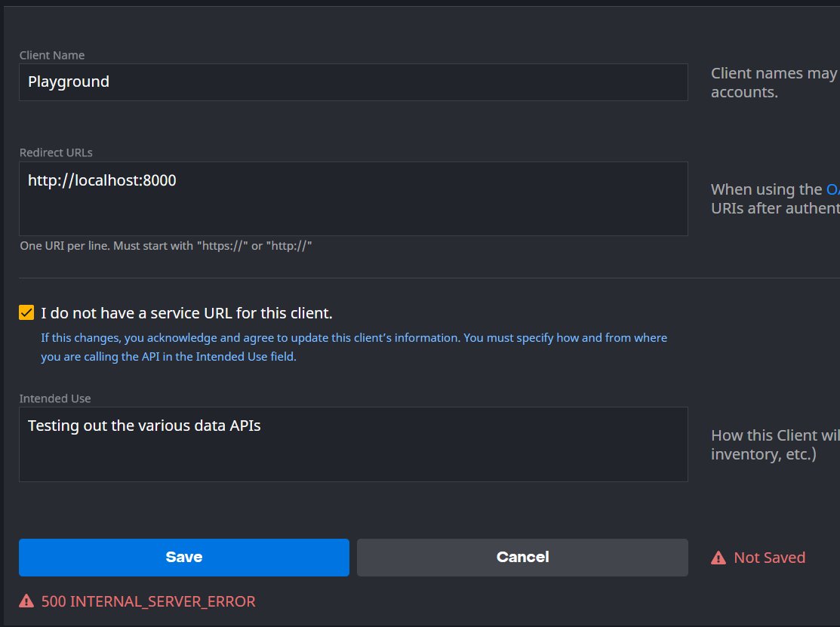Click the blue acknowledgment text under the checkbox

(353, 347)
